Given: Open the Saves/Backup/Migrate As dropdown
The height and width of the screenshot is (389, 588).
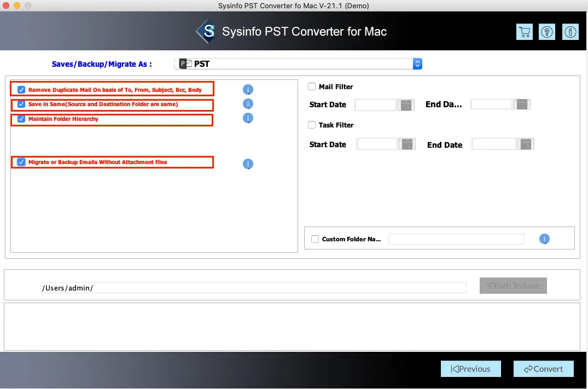Looking at the screenshot, I should [x=298, y=64].
